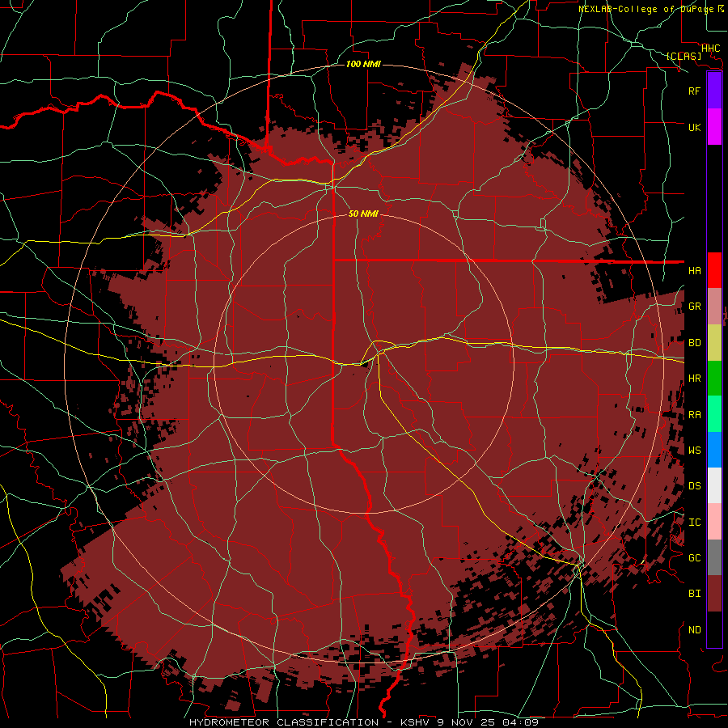Click the 50 NMI range ring label

click(363, 214)
